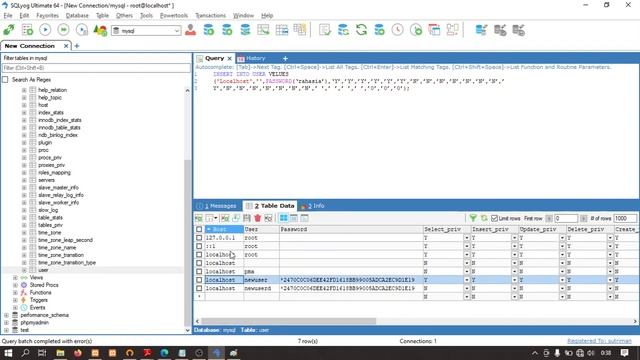
Task: Click the execute all queries icon
Action: tap(63, 30)
